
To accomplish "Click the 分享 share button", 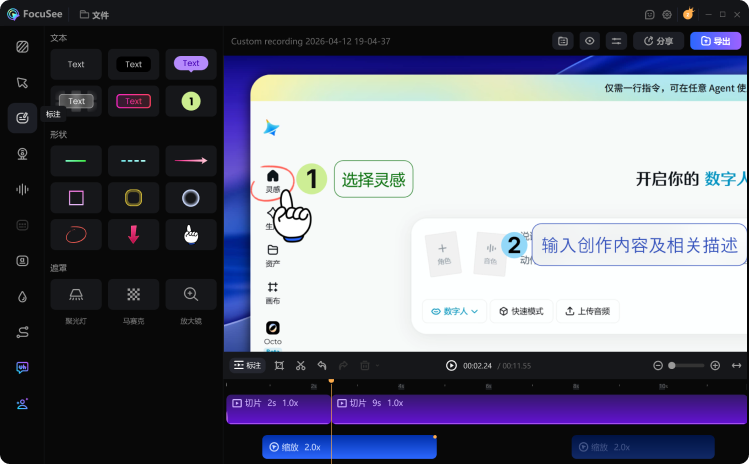I will (658, 41).
